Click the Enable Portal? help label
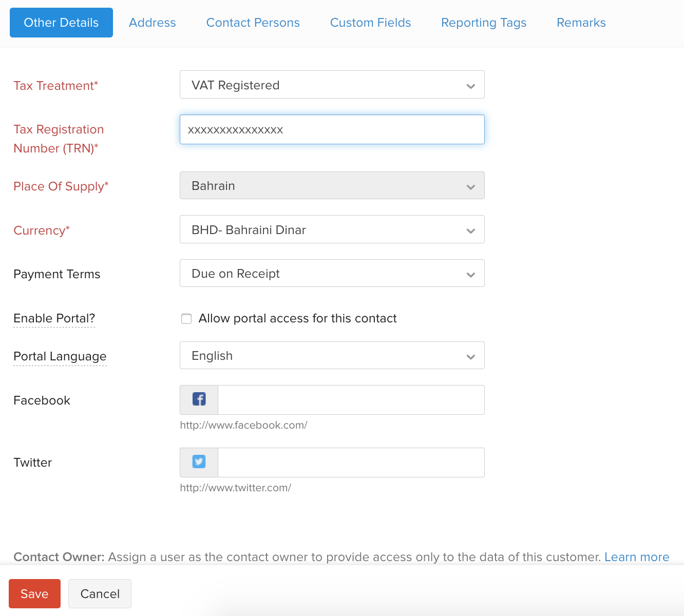Image resolution: width=684 pixels, height=616 pixels. (53, 318)
